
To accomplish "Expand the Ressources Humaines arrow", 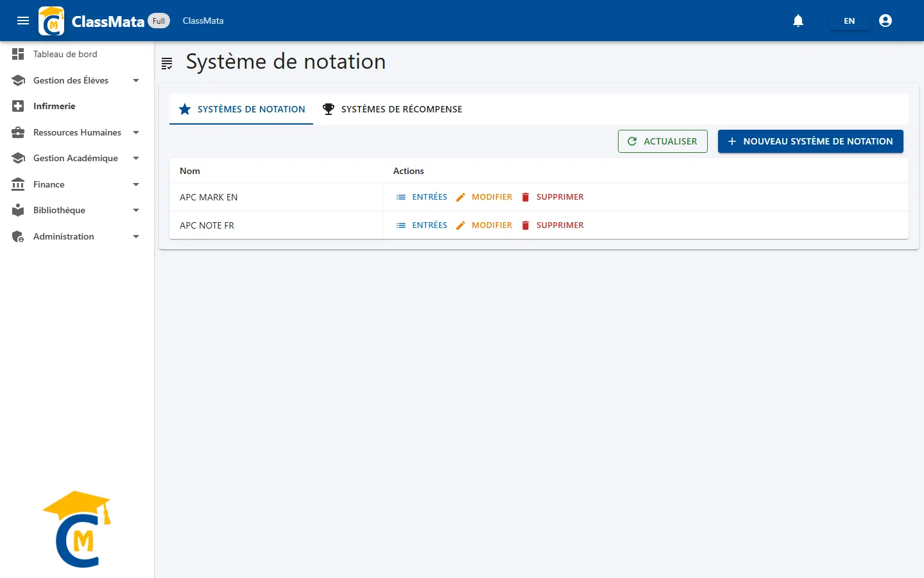I will 136,132.
